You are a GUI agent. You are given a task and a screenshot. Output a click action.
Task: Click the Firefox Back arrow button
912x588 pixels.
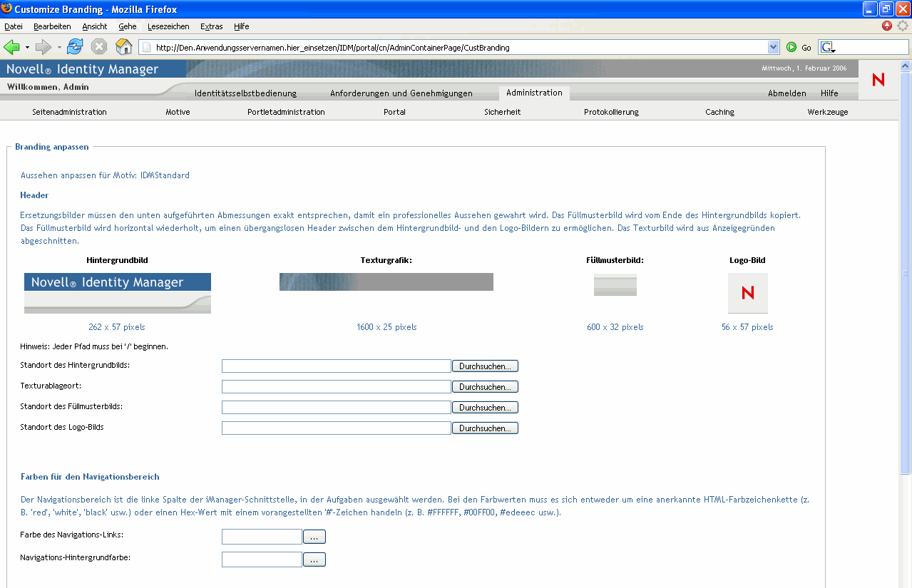(x=11, y=47)
